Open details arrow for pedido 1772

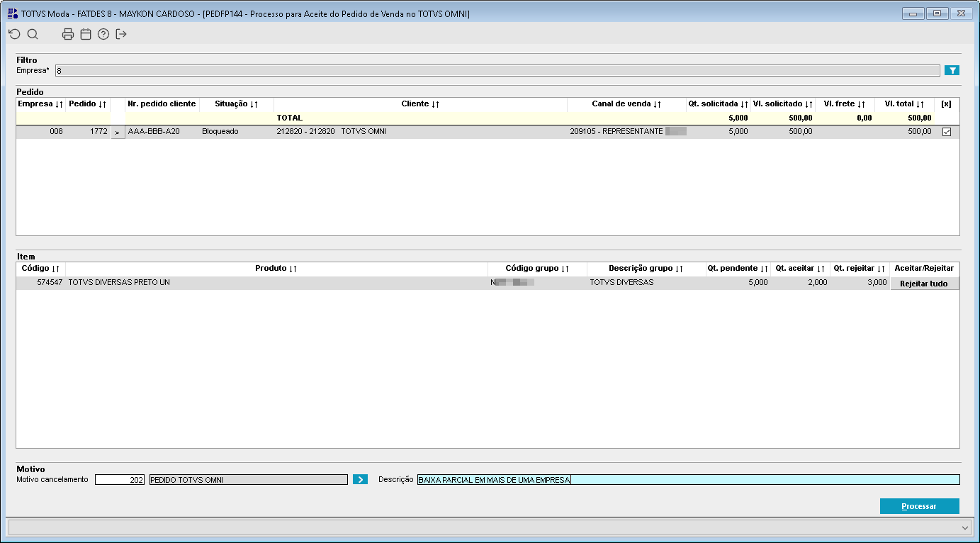coord(118,132)
